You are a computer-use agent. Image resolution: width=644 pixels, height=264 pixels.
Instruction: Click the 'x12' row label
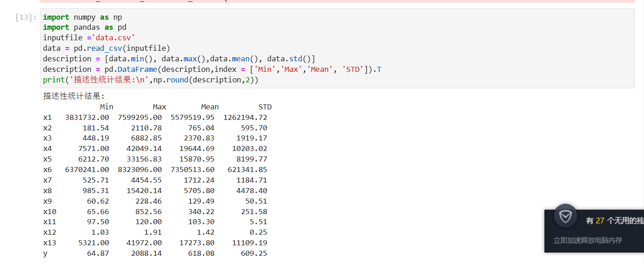pos(50,232)
